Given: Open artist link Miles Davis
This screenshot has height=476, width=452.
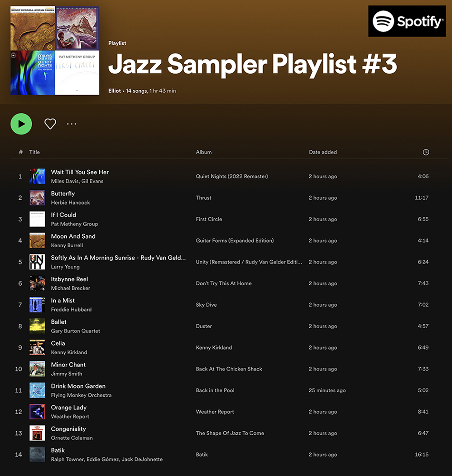Looking at the screenshot, I should pyautogui.click(x=65, y=181).
